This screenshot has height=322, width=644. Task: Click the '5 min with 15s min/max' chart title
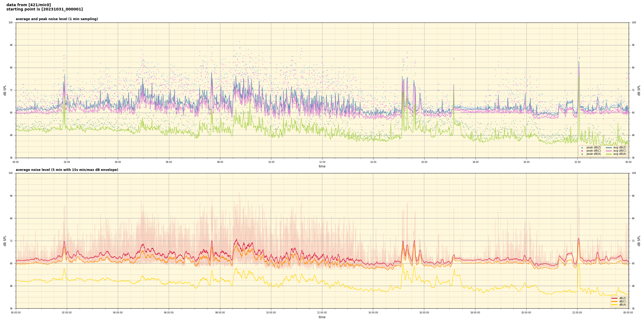point(67,170)
